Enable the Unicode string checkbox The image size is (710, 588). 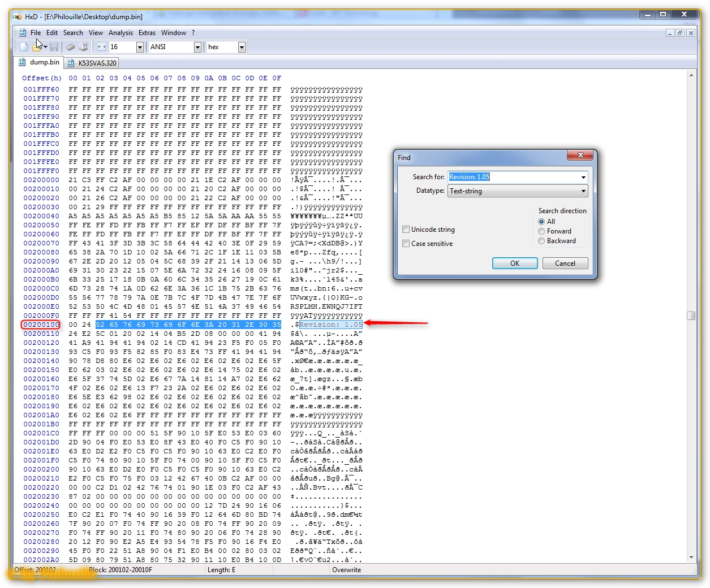tap(406, 230)
